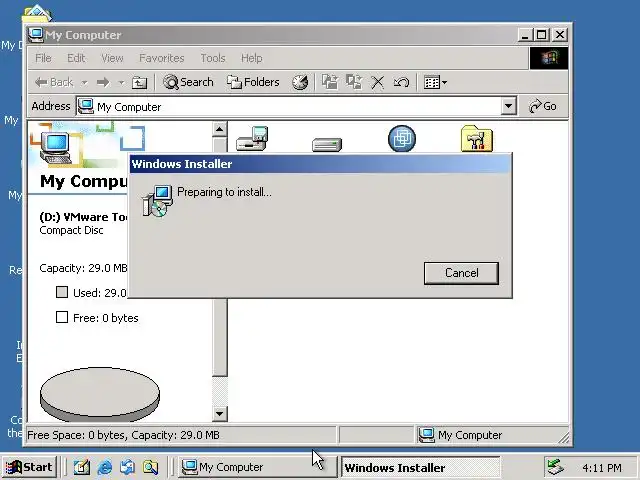Select the Control Panel folder icon
This screenshot has height=480, width=640.
[477, 138]
